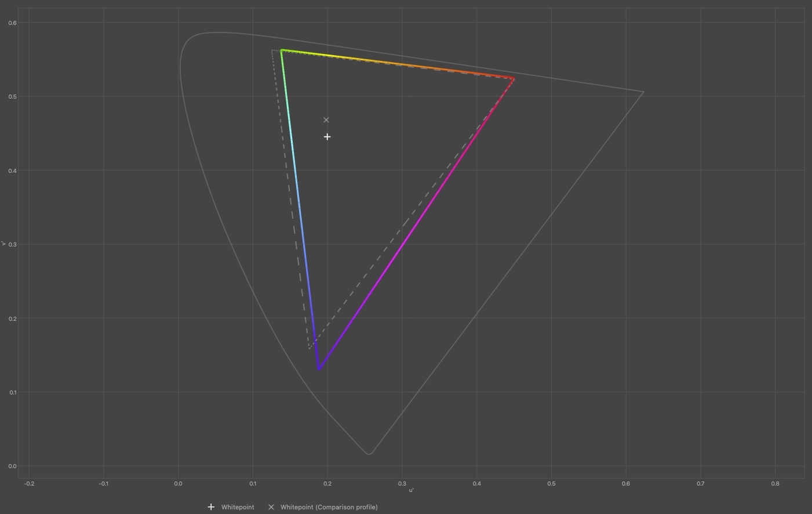Screen dimensions: 812x514
Task: Click the 0.8 tick on the horizontal axis
Action: (775, 483)
